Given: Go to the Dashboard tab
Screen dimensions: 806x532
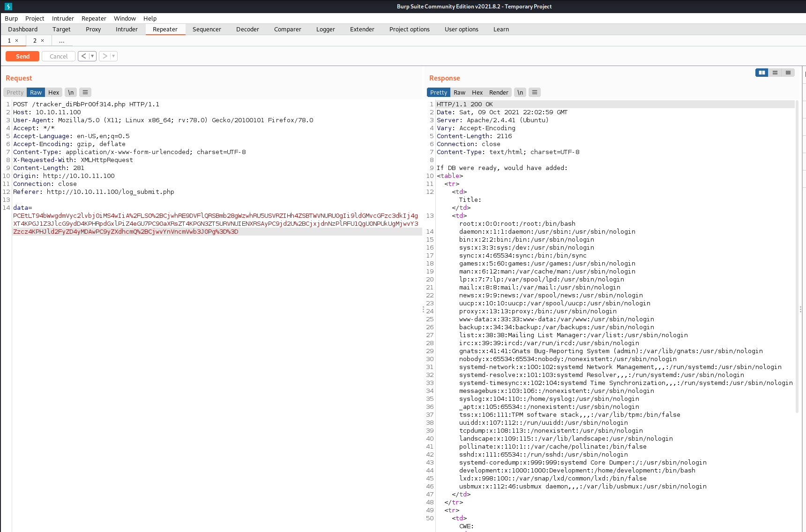Looking at the screenshot, I should [x=22, y=30].
